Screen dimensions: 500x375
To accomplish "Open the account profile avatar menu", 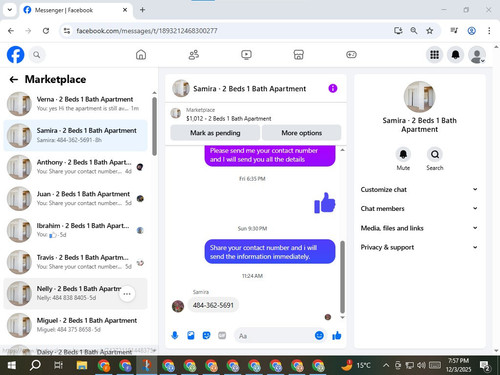I will click(477, 55).
